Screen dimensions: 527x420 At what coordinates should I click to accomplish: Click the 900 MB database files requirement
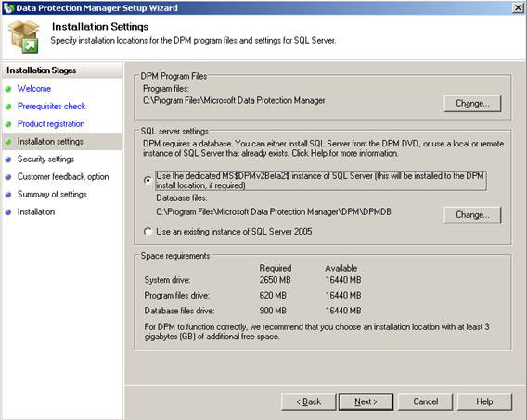[x=273, y=311]
